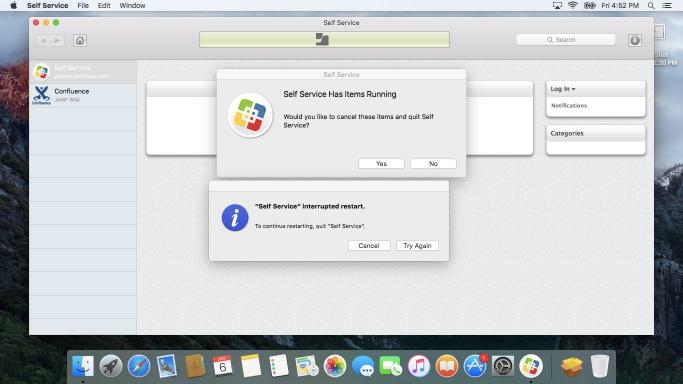Open the Edit menu
Image resolution: width=683 pixels, height=384 pixels.
[104, 5]
